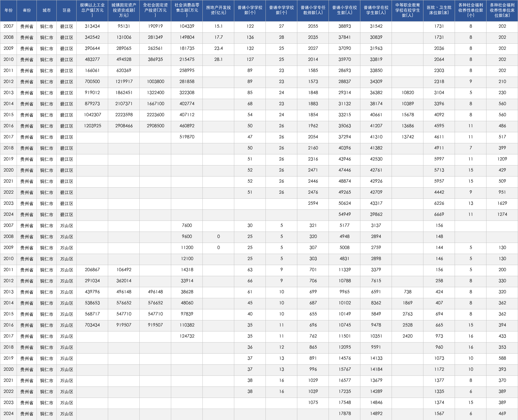
Task: Select the 省份 column header
Action: (27, 11)
